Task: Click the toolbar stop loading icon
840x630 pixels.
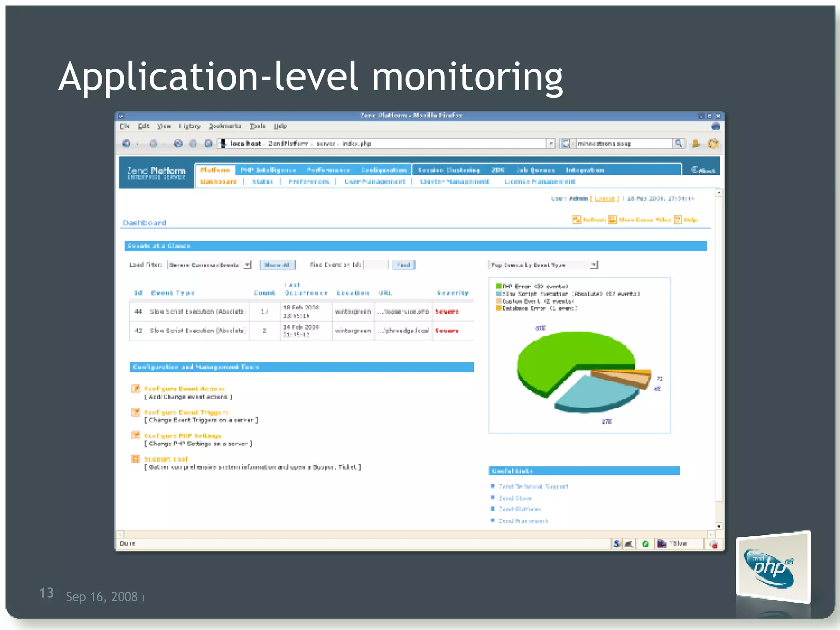Action: 193,144
